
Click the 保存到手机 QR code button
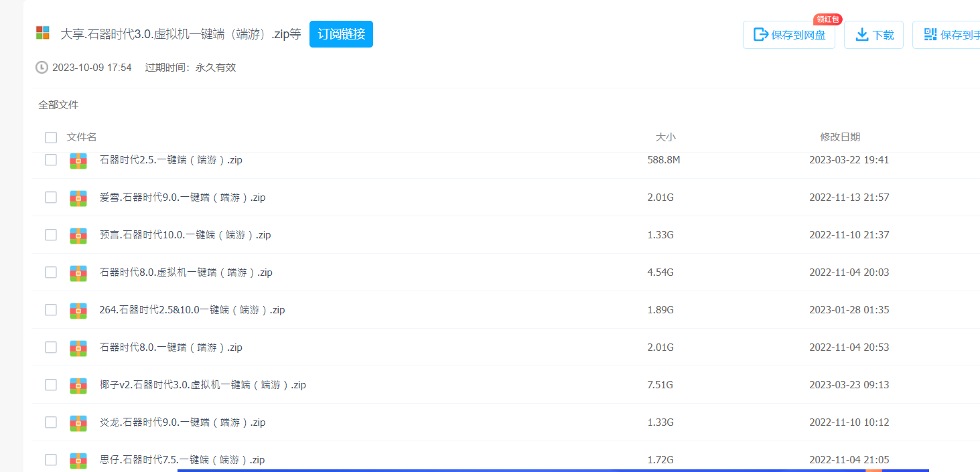tap(947, 35)
